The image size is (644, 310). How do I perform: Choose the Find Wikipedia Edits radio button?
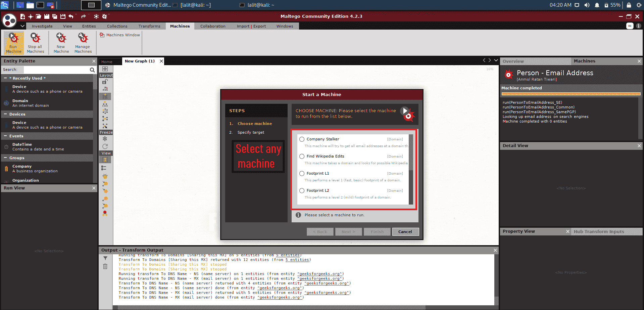[x=302, y=157]
